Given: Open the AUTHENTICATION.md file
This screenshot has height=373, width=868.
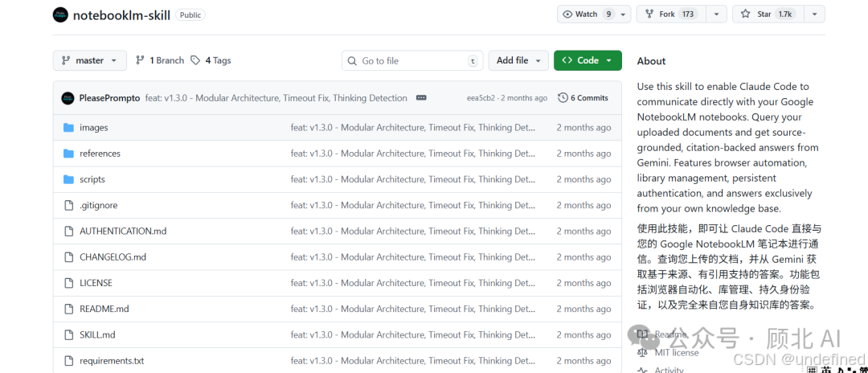Looking at the screenshot, I should pyautogui.click(x=123, y=232).
